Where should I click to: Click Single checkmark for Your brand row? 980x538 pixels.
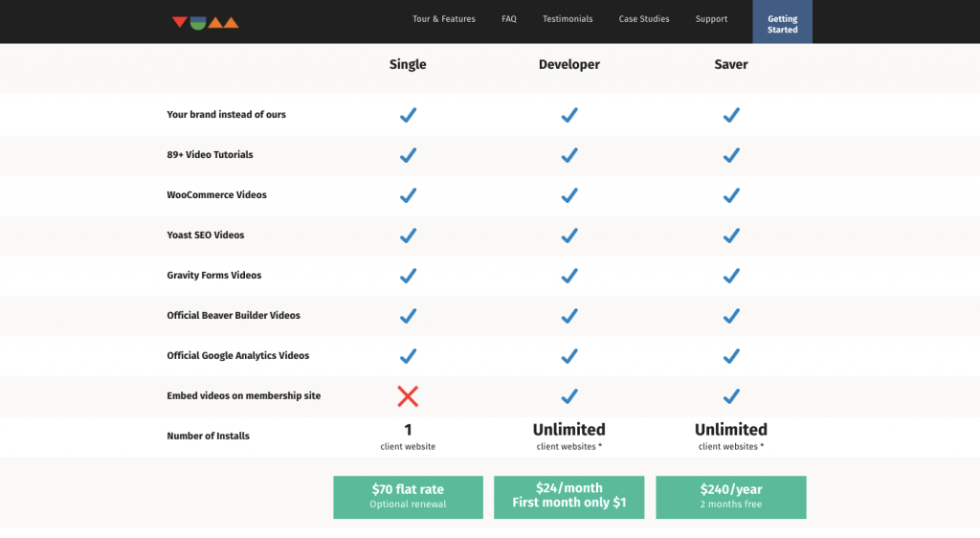[x=408, y=115]
